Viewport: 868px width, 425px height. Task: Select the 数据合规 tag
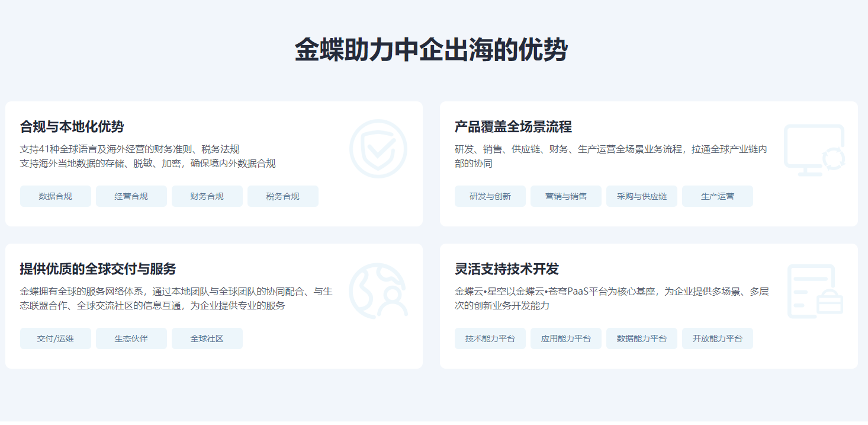pyautogui.click(x=56, y=196)
